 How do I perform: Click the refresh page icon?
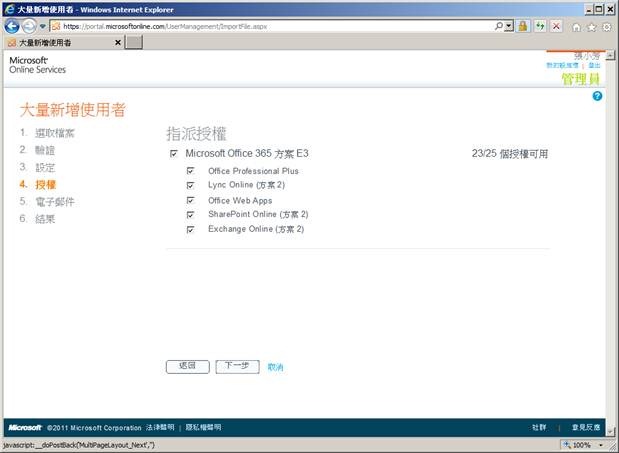tap(540, 26)
